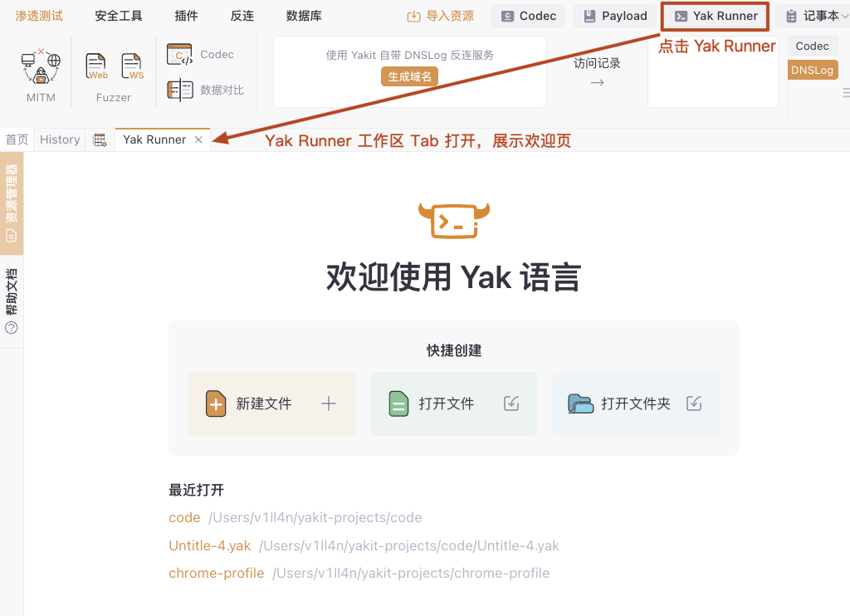Open recent file 'Untitle-4.yak'

click(x=210, y=545)
